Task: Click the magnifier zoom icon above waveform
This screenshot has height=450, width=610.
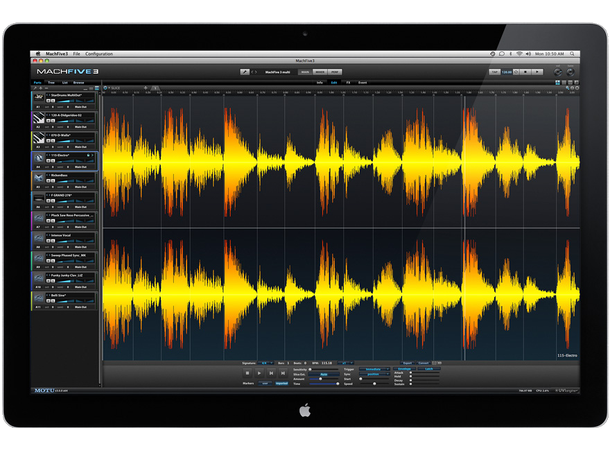Action: [x=568, y=88]
